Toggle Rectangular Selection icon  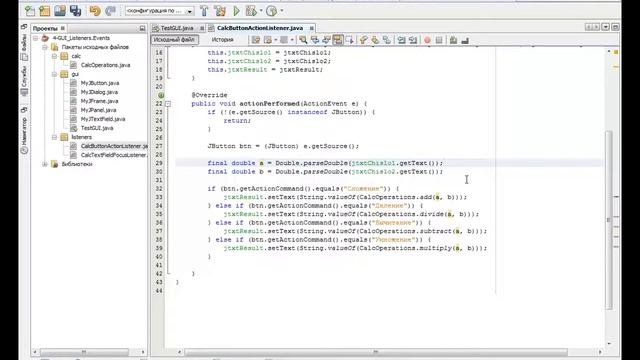(x=349, y=40)
